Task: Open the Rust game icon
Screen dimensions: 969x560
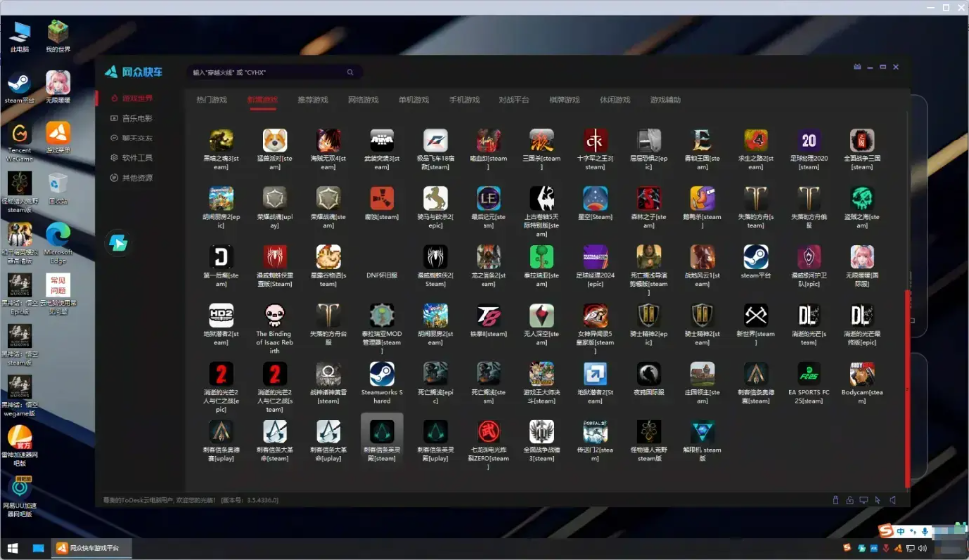Action: pyautogui.click(x=382, y=199)
